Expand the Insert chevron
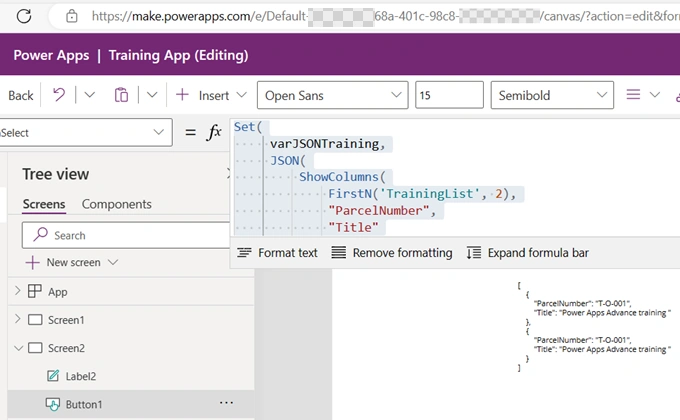 (x=242, y=95)
